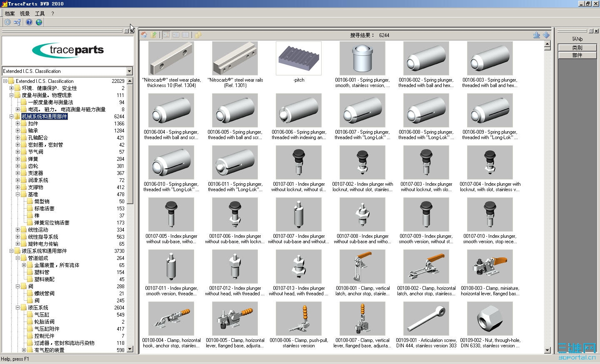Select the 螺线管阀 tree item
This screenshot has height=364, width=600.
(x=44, y=294)
